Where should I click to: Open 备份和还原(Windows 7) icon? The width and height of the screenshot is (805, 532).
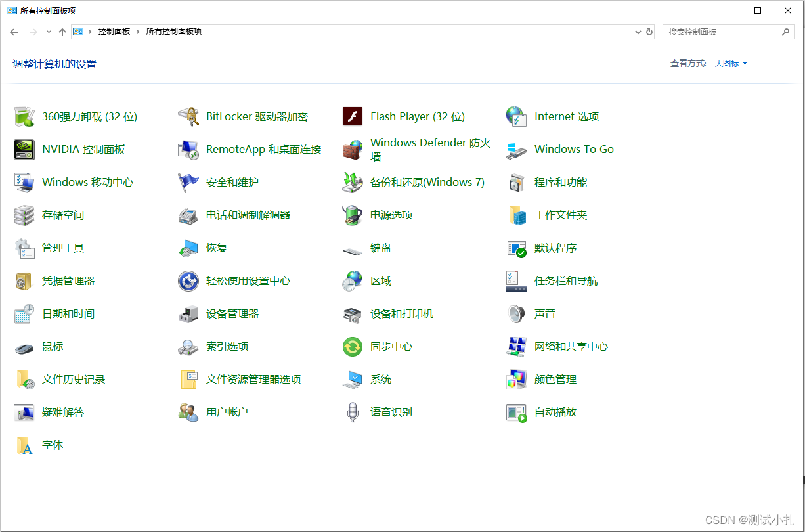(x=353, y=182)
